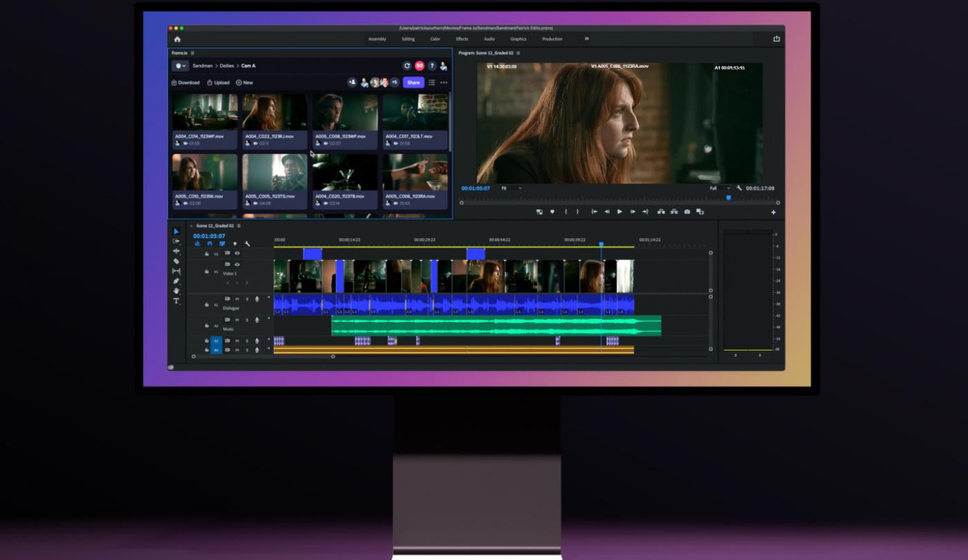The width and height of the screenshot is (968, 560).
Task: Click the Download button
Action: point(185,83)
